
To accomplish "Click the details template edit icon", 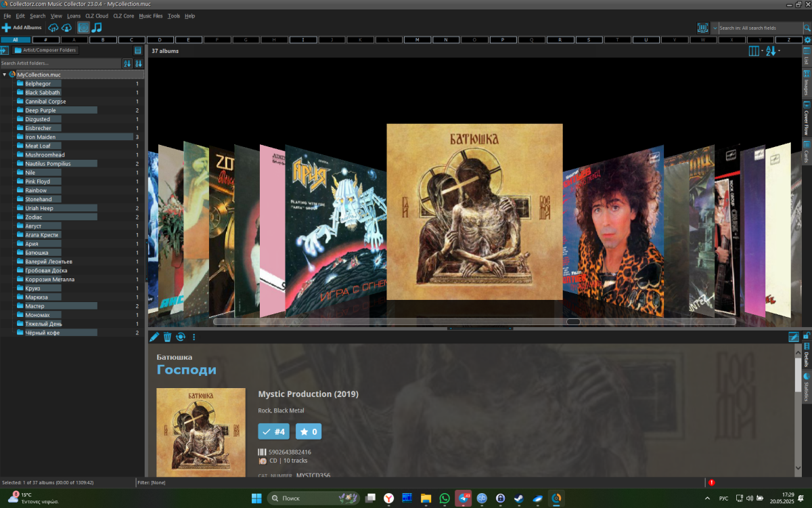I will coord(794,337).
